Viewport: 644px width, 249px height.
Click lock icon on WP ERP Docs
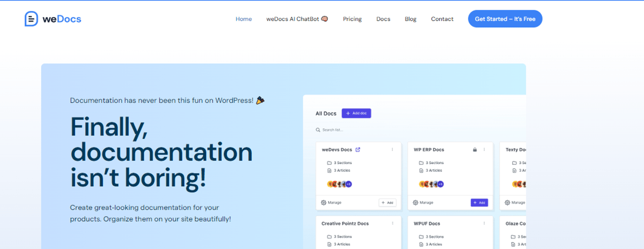(475, 149)
